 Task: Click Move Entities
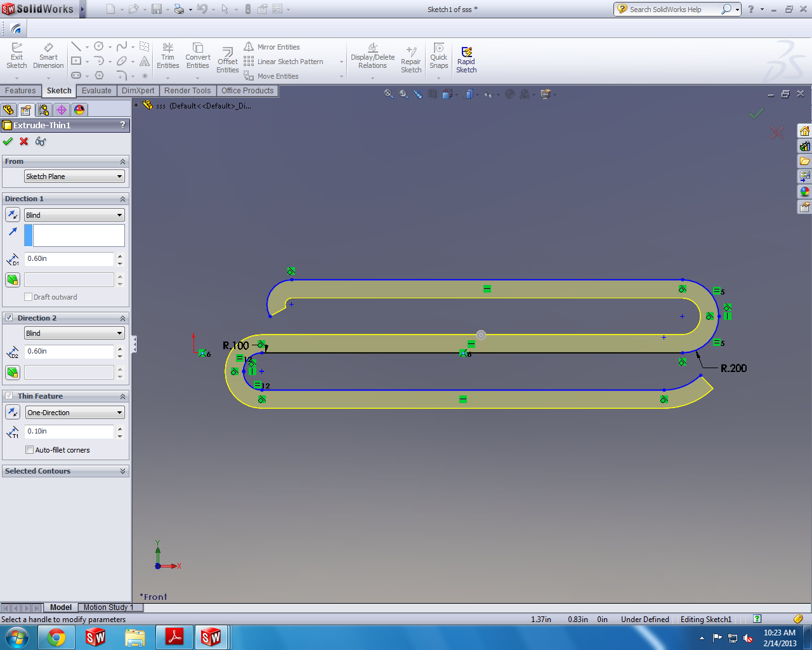[271, 76]
